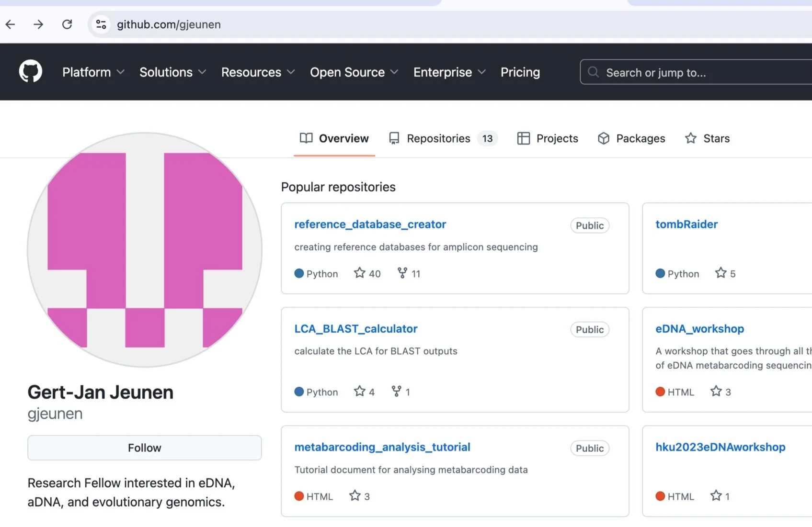Click the GitHub Octocat logo
The image size is (812, 527).
point(31,72)
